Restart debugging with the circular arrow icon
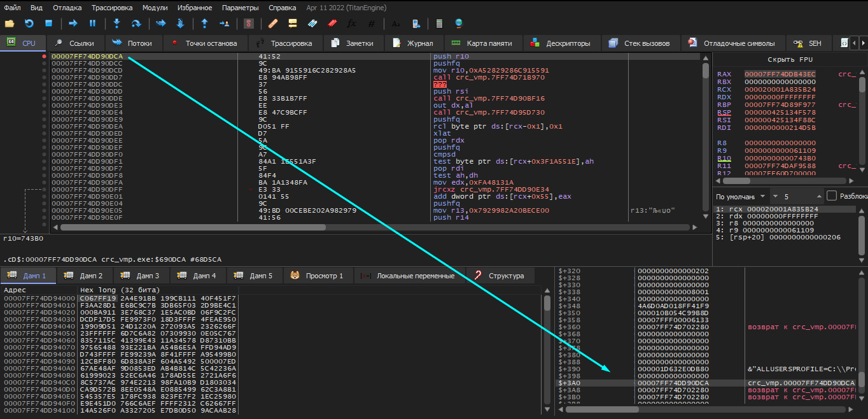868x419 pixels. pyautogui.click(x=29, y=24)
